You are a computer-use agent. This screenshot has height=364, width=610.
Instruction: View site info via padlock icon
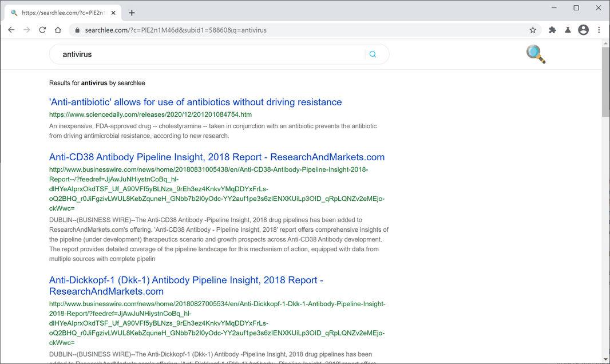[77, 30]
